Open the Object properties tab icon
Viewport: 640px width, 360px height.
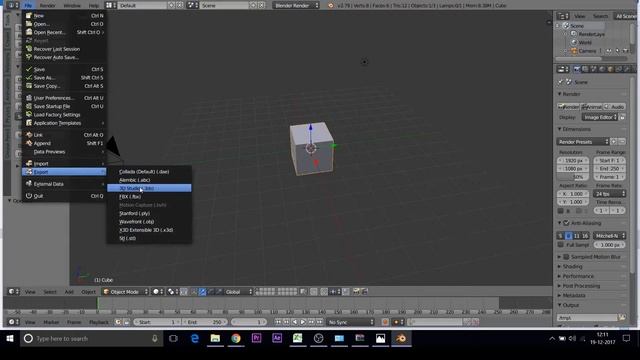tap(611, 69)
